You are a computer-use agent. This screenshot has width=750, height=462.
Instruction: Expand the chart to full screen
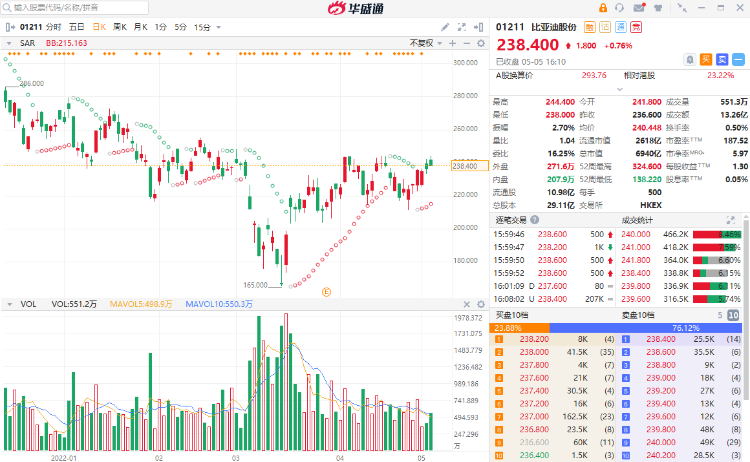click(462, 27)
